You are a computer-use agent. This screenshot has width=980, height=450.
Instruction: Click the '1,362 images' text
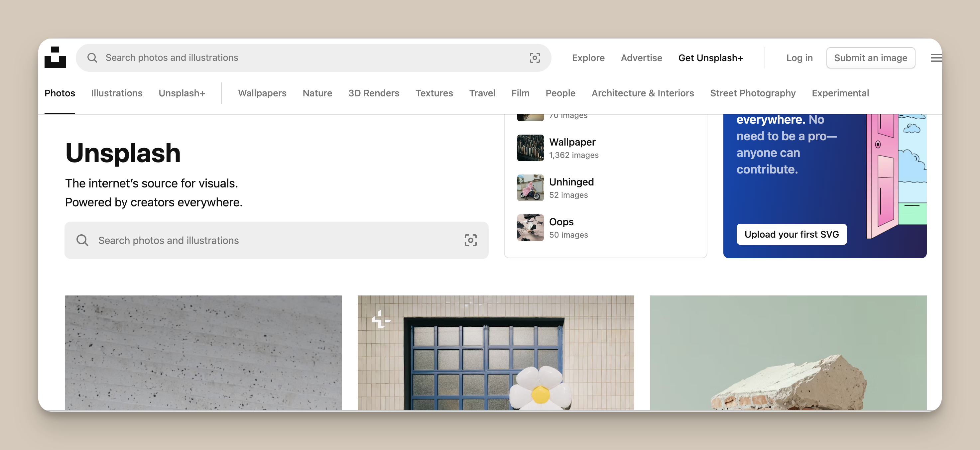[x=574, y=155]
